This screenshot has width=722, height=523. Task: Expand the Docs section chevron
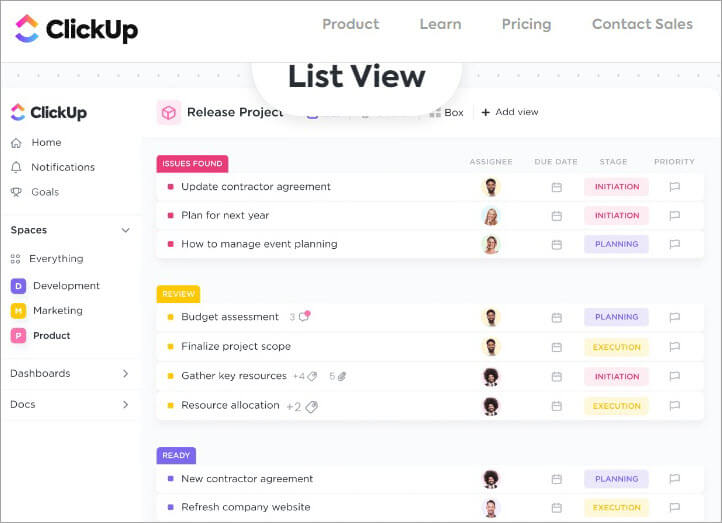[x=125, y=404]
